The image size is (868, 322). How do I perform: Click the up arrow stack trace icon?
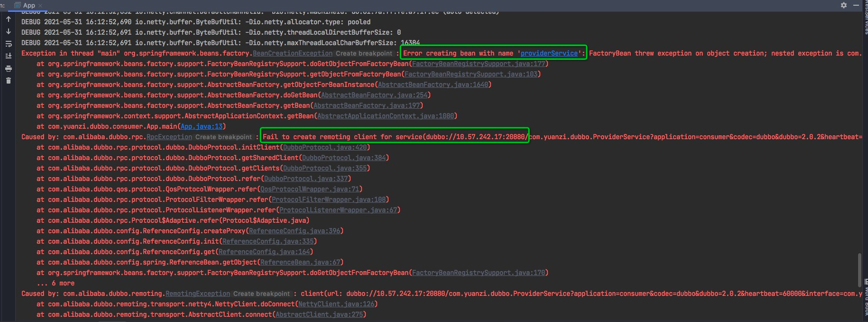(x=9, y=19)
